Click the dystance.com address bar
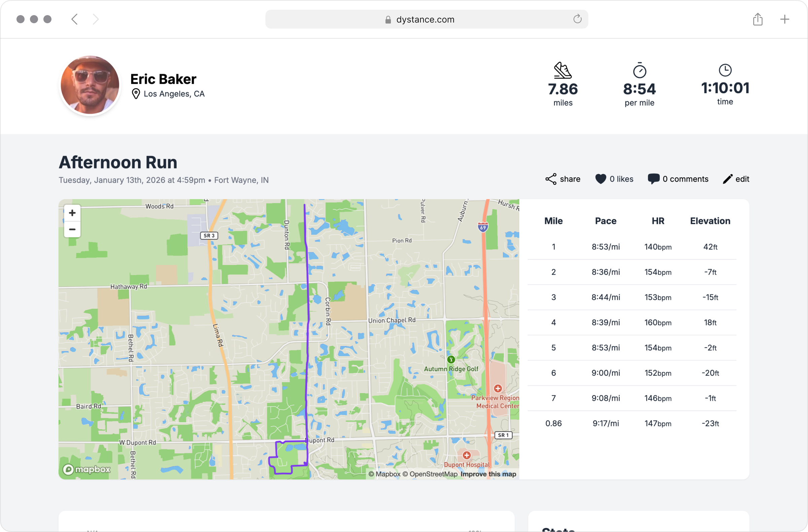The image size is (808, 532). (x=425, y=20)
